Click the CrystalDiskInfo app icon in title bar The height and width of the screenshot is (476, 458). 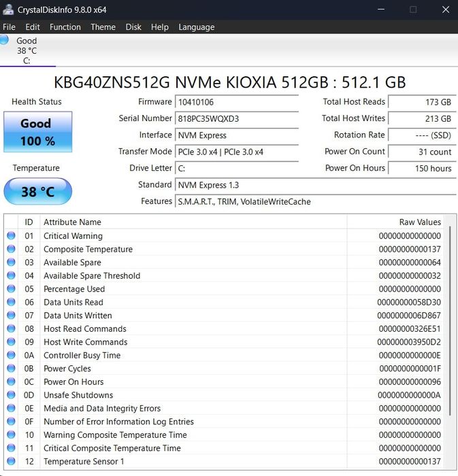click(x=8, y=10)
